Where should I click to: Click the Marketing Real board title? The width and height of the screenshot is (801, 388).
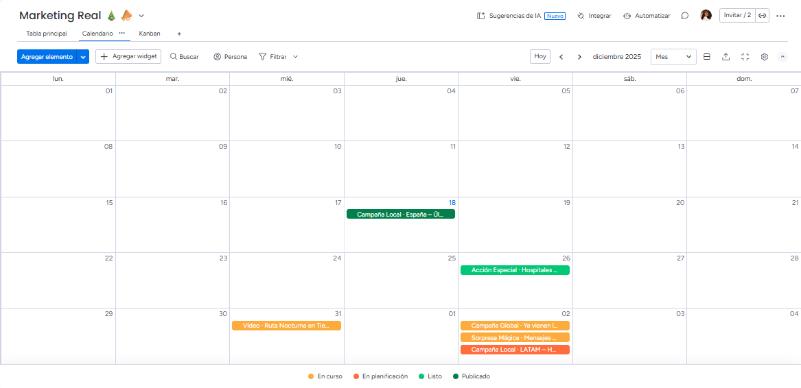click(x=60, y=16)
